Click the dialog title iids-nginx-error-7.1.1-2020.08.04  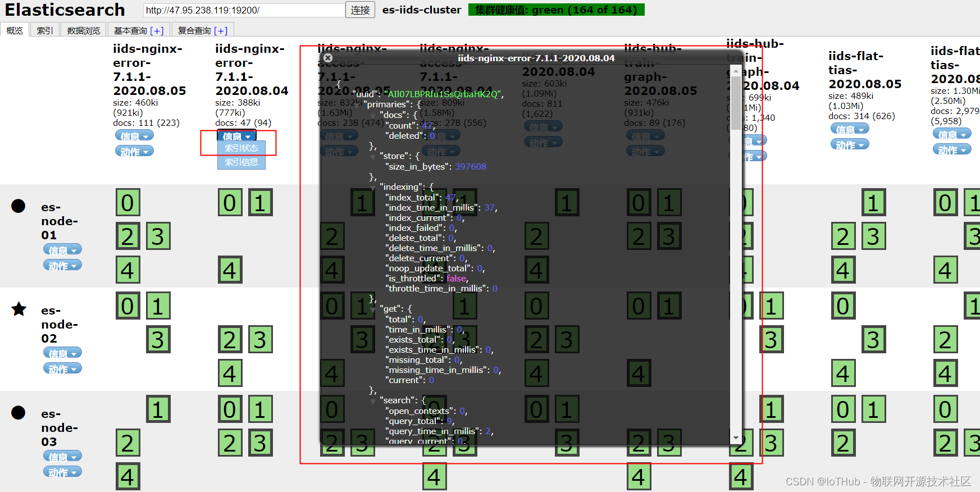pos(536,58)
